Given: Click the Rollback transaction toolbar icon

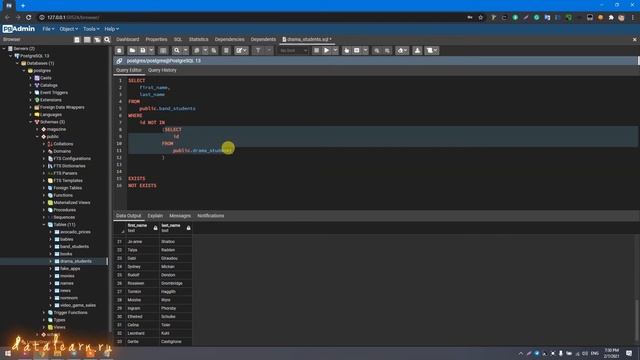Looking at the screenshot, I should click(x=387, y=51).
